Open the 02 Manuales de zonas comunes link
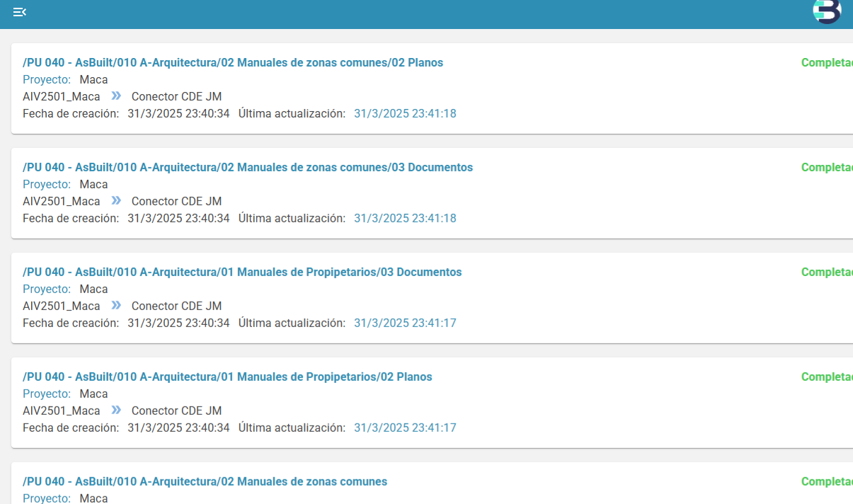Screen dimensions: 853x504 click(205, 481)
